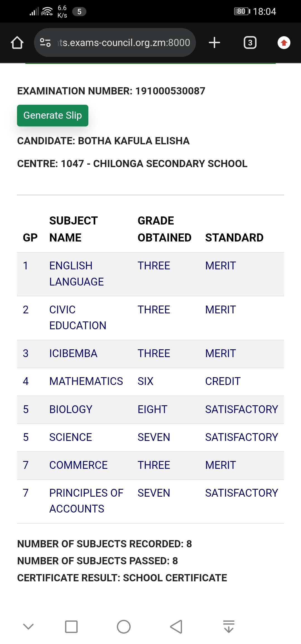The width and height of the screenshot is (301, 644).
Task: Open site settings icon in address bar
Action: (45, 43)
